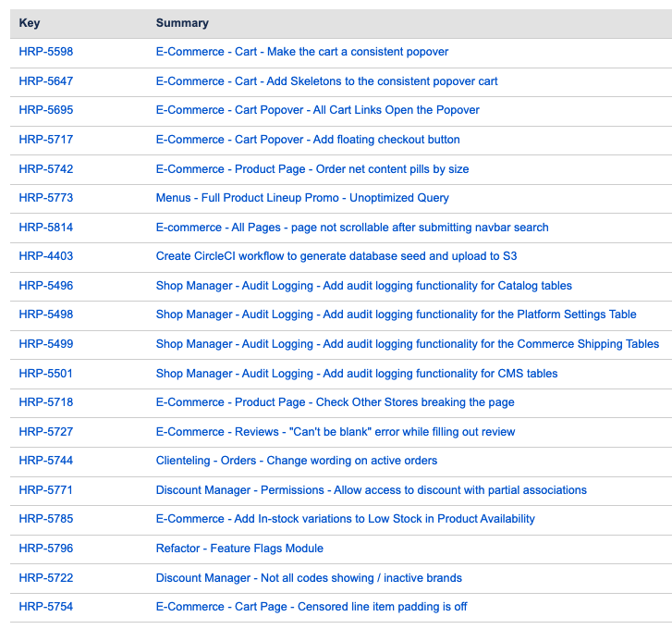The image size is (672, 629).
Task: Open 'Check Other Stores breaking the page' issue
Action: click(335, 402)
